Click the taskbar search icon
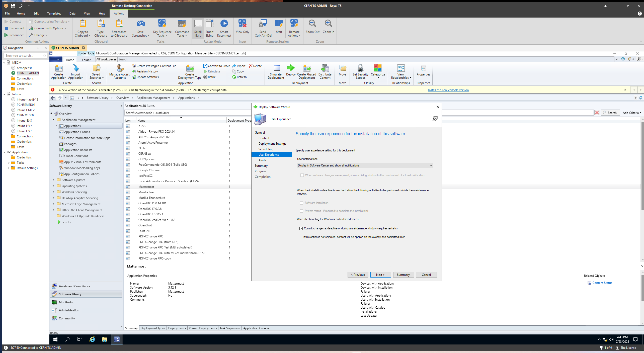The width and height of the screenshot is (644, 353). coord(67,339)
